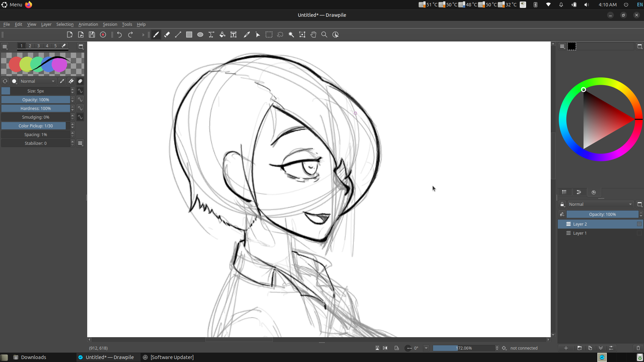Select the Eraser tool in toolbar

(167, 35)
